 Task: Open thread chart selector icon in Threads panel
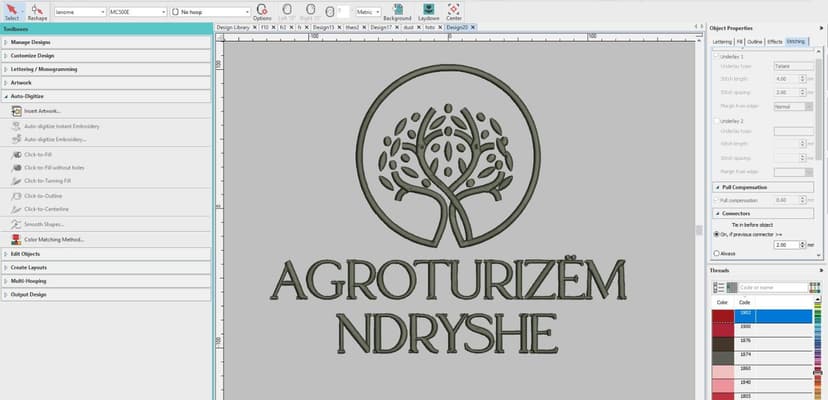pos(815,287)
